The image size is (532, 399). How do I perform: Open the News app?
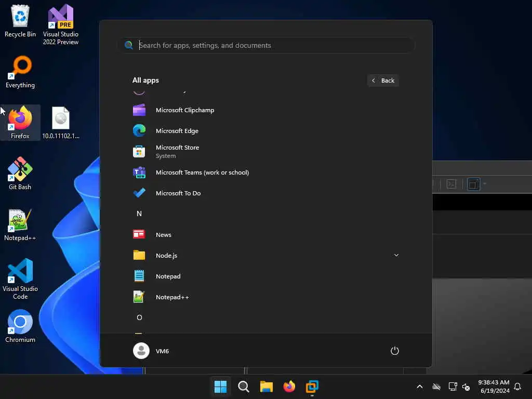pos(265,234)
